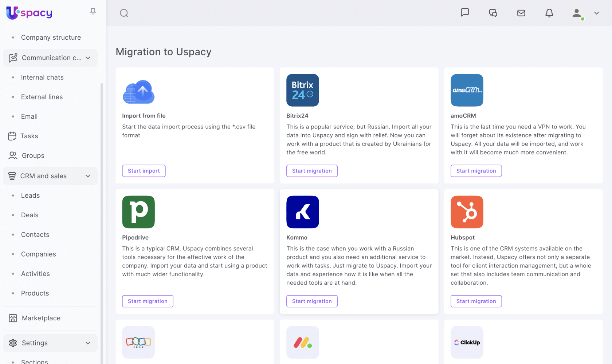Open Internal chats
Screen dimensions: 612x364
pos(42,78)
